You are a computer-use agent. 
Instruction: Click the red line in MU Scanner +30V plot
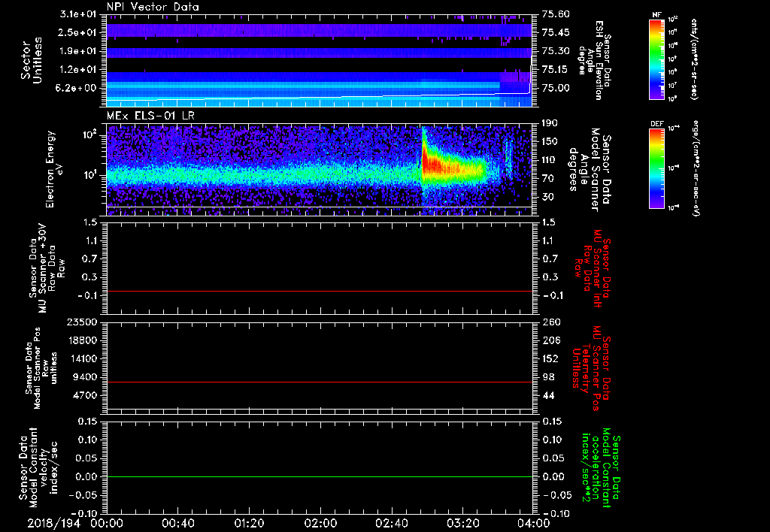point(319,291)
